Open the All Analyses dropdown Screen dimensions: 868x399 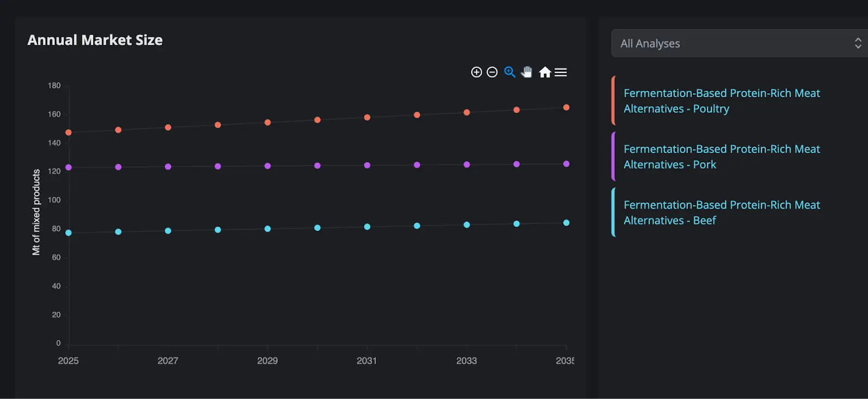pos(739,43)
